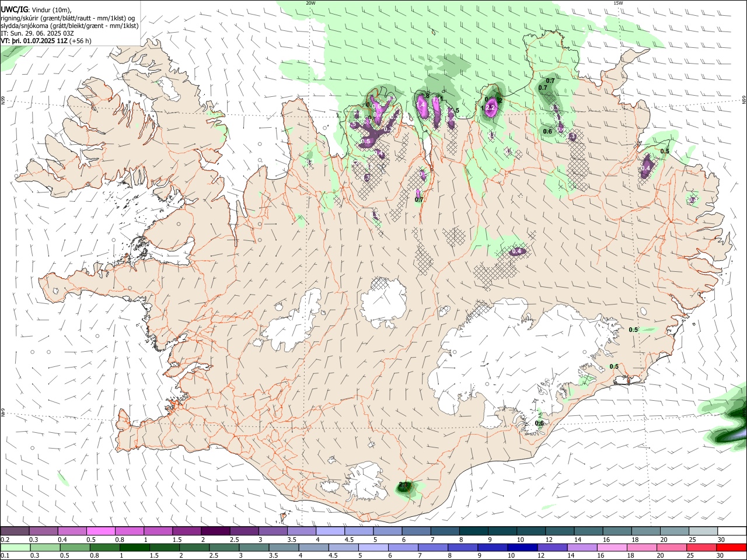Pick the upper scale swatch between 0.2 and 0.3
Screen dimensions: 747x560
point(15,531)
